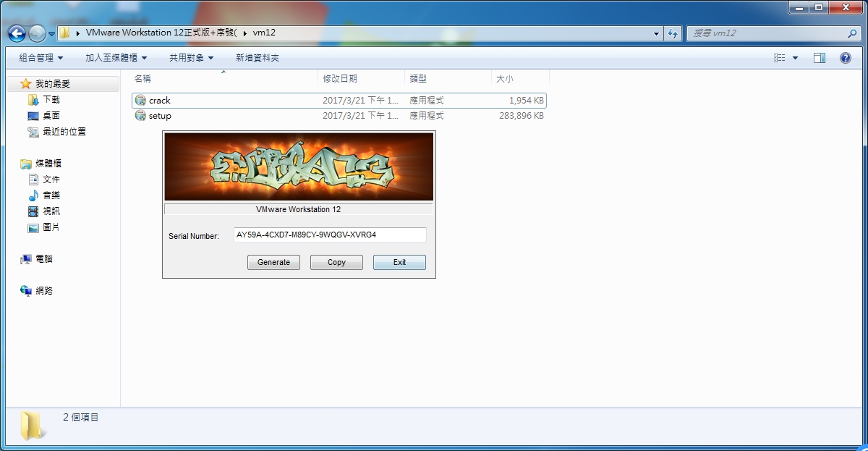Screen dimensions: 868x451
Task: Select 網路 in the navigation pane
Action: 44,291
